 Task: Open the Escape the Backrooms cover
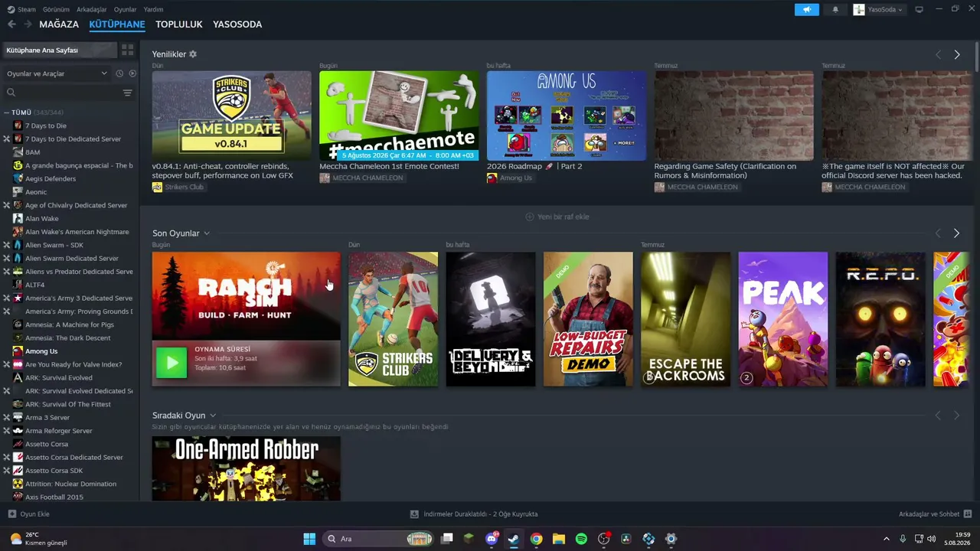pos(685,319)
